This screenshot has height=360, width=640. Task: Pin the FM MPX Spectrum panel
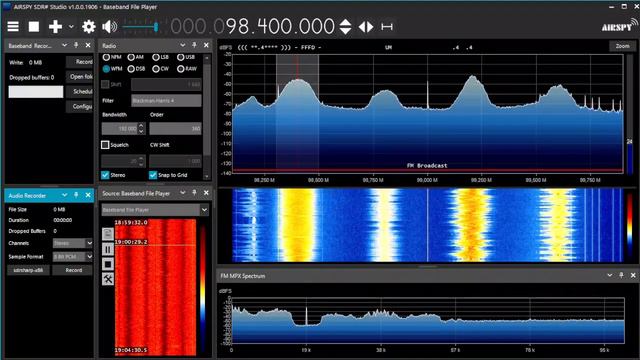[621, 276]
